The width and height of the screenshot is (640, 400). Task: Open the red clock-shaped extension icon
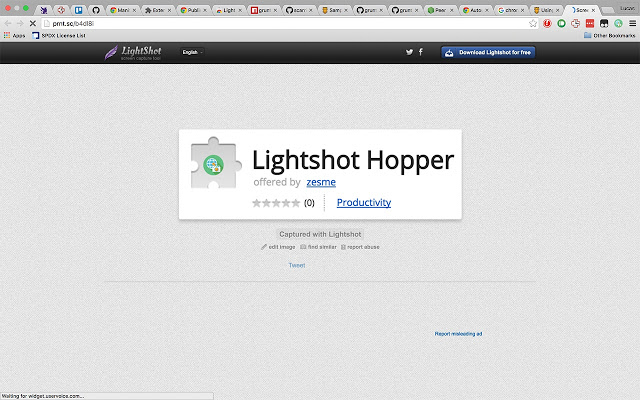[x=576, y=24]
